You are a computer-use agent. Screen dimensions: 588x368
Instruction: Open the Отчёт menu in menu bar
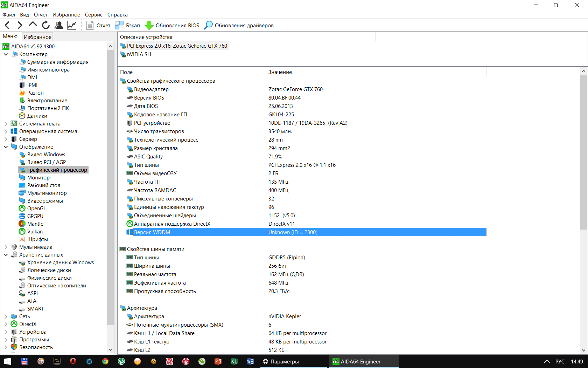(x=41, y=15)
